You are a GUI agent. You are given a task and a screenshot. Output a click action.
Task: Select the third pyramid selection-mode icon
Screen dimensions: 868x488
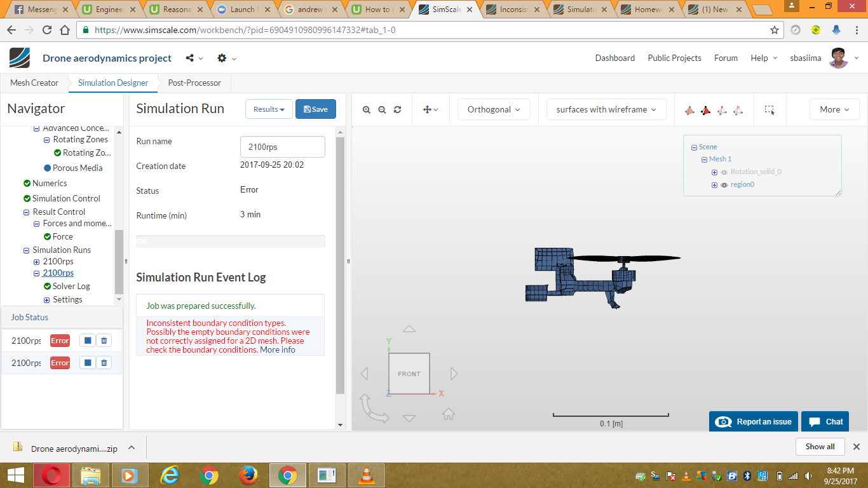[x=722, y=110]
